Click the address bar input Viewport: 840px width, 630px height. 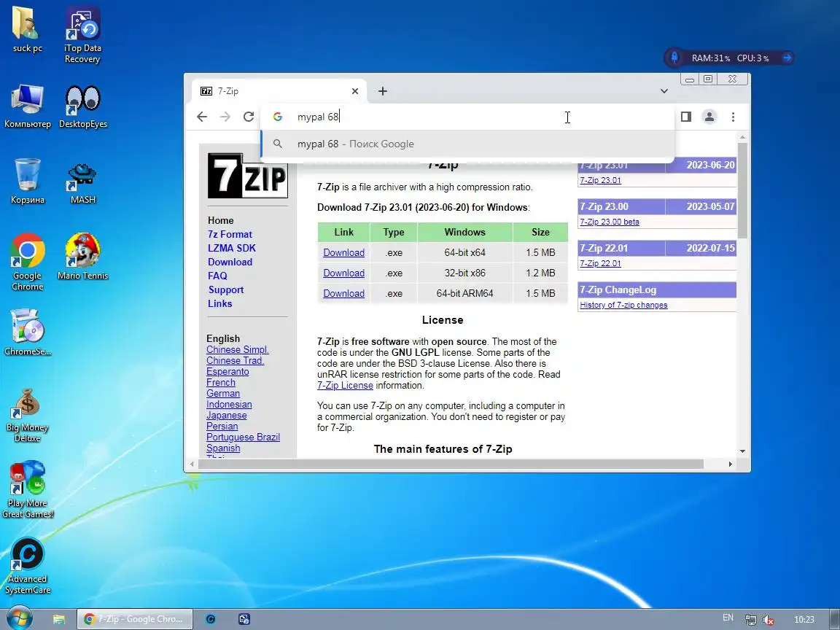click(467, 117)
